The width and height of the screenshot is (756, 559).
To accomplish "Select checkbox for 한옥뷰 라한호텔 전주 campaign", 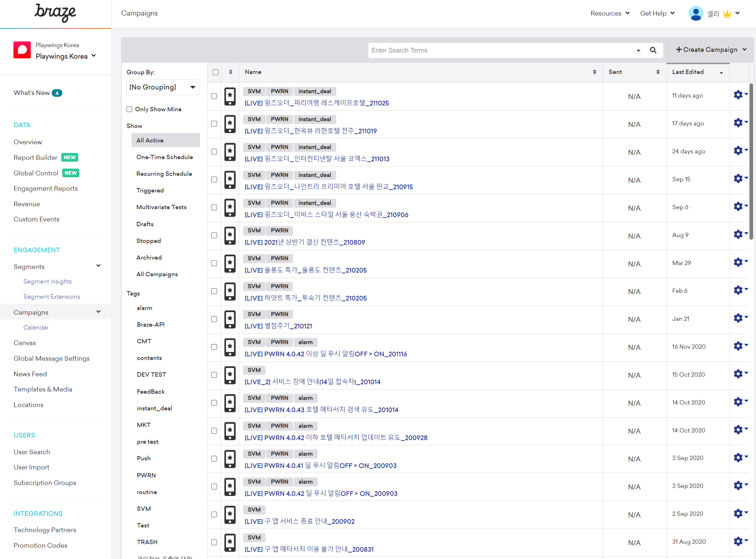I will pos(214,124).
